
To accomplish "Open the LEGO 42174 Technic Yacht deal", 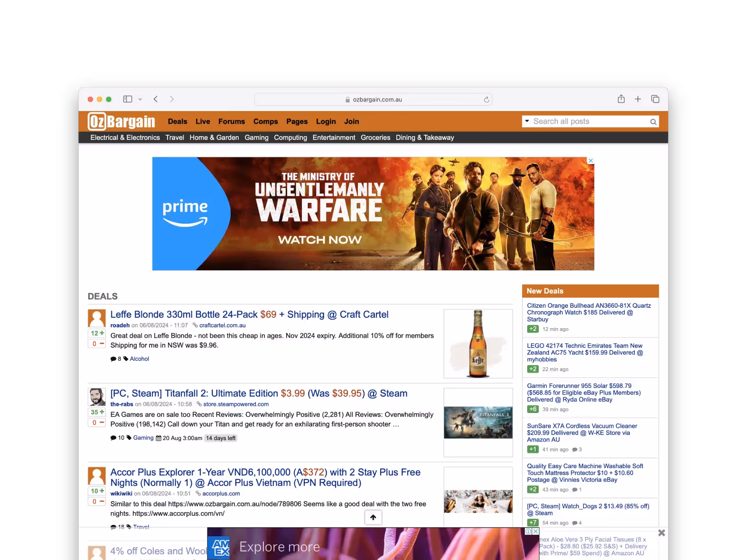I will [585, 353].
